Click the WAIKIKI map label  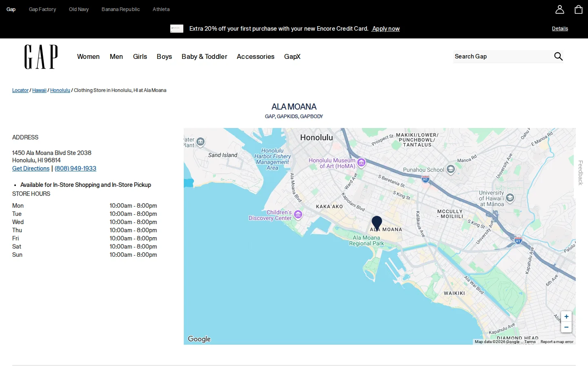pos(454,293)
